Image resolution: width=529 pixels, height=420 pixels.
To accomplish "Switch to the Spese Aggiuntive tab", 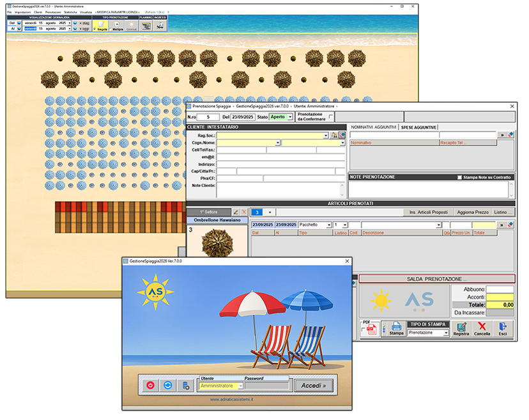I will [418, 128].
